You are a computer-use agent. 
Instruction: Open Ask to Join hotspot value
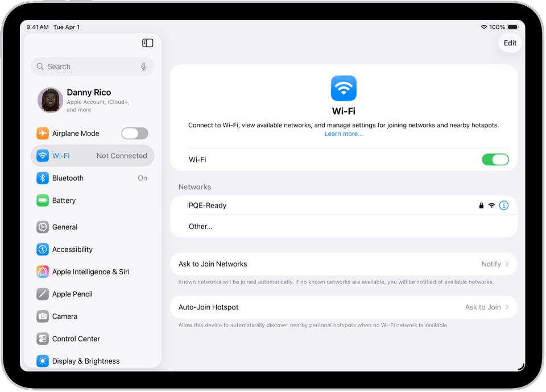click(x=483, y=307)
